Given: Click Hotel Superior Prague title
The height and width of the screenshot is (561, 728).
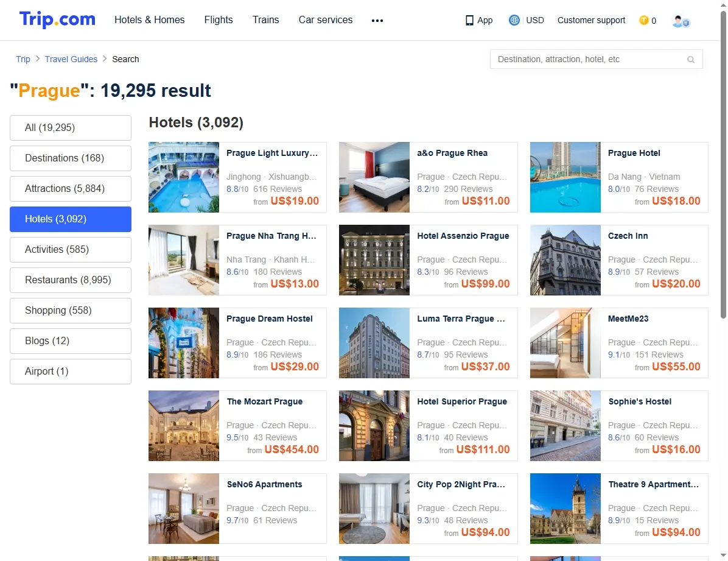Looking at the screenshot, I should pos(462,401).
